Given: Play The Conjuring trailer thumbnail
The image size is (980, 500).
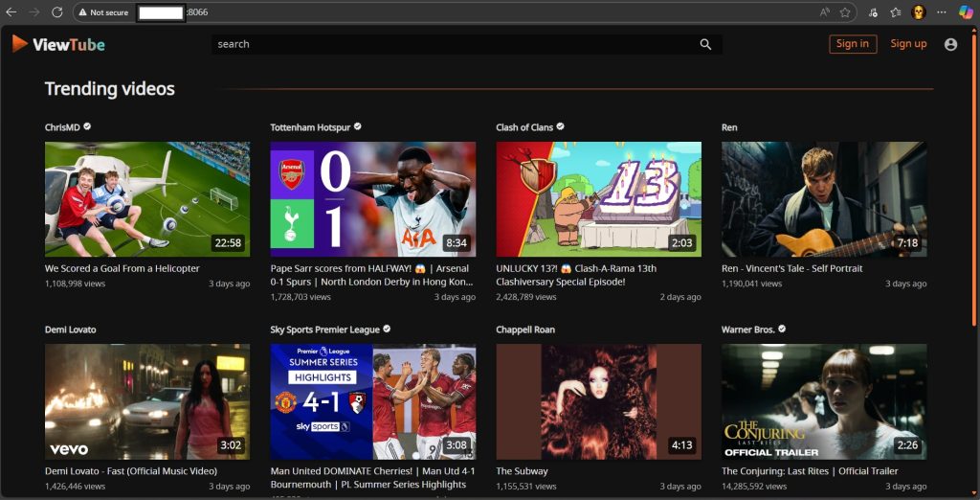Looking at the screenshot, I should tap(824, 401).
